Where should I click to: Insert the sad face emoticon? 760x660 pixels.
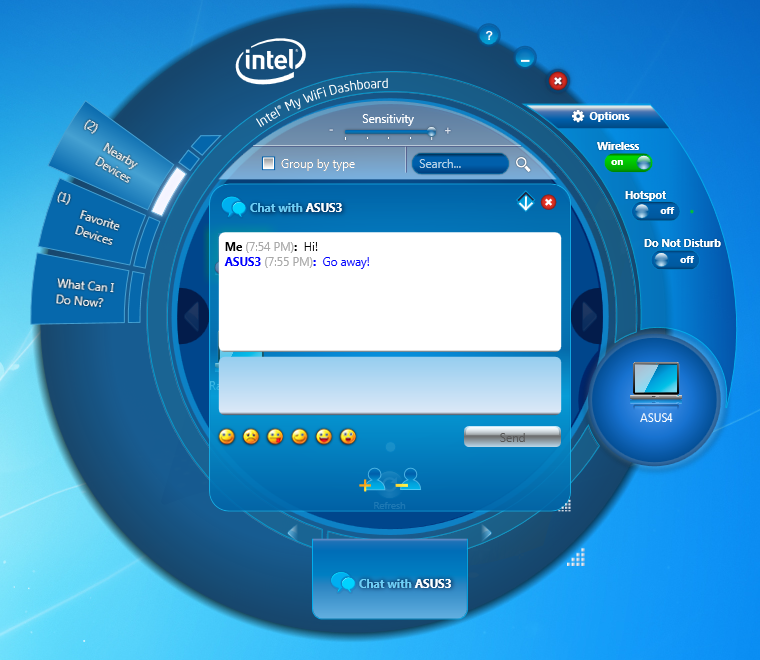[x=251, y=437]
